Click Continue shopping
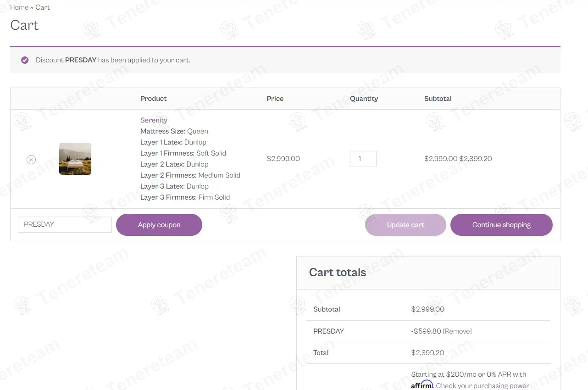588x390 pixels. [x=501, y=225]
